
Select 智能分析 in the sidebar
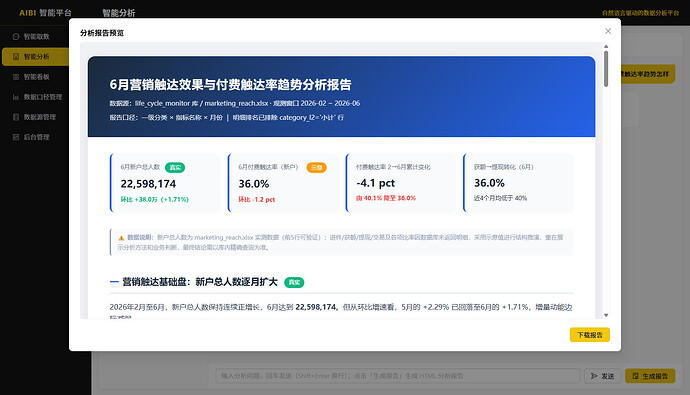(x=35, y=57)
